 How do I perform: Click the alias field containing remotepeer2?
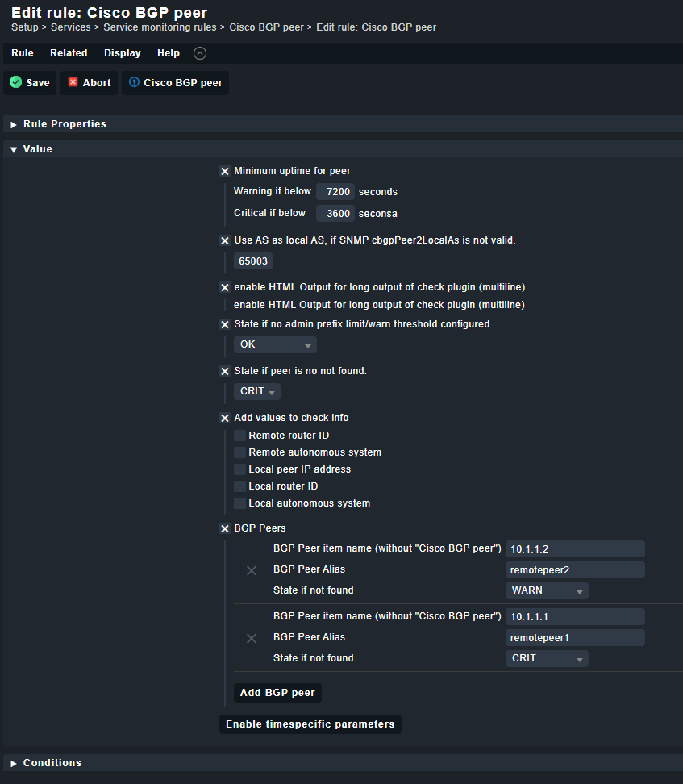[576, 570]
